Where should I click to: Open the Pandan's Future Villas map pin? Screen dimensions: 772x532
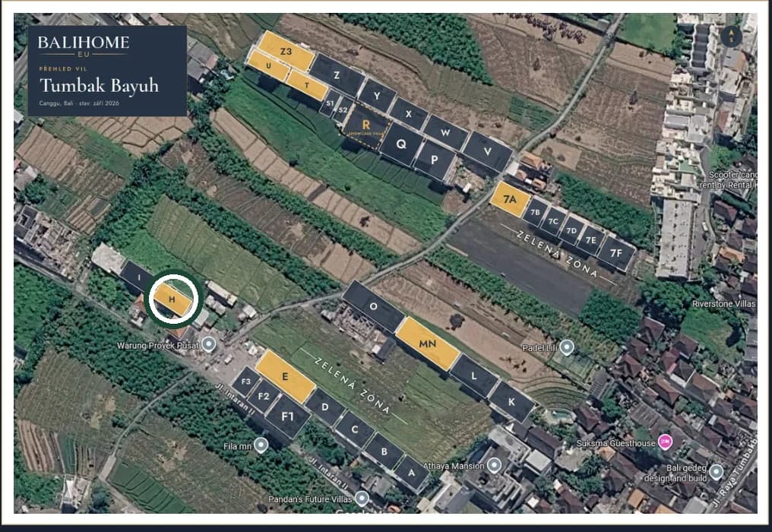(x=362, y=498)
